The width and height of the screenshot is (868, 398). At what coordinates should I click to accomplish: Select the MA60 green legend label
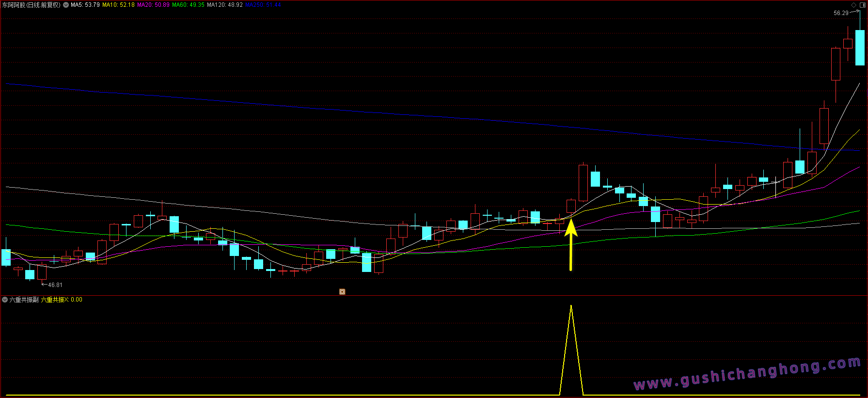click(188, 5)
